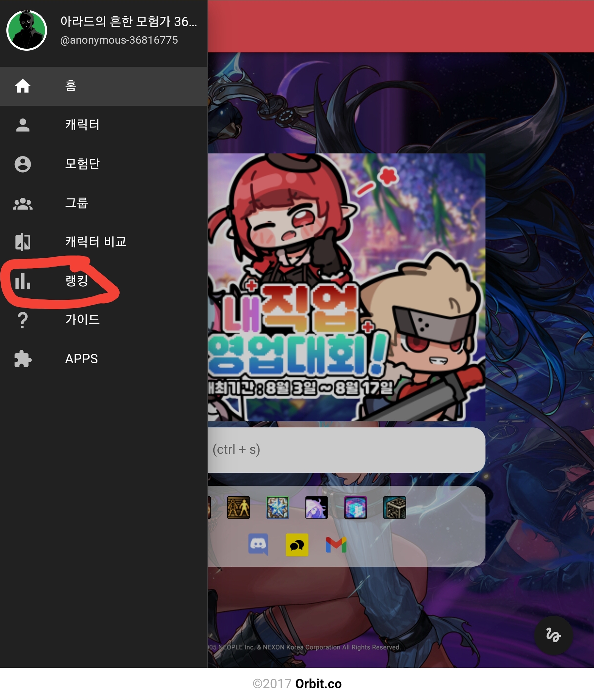The height and width of the screenshot is (700, 594).
Task: Open the Discord icon link
Action: (x=258, y=545)
